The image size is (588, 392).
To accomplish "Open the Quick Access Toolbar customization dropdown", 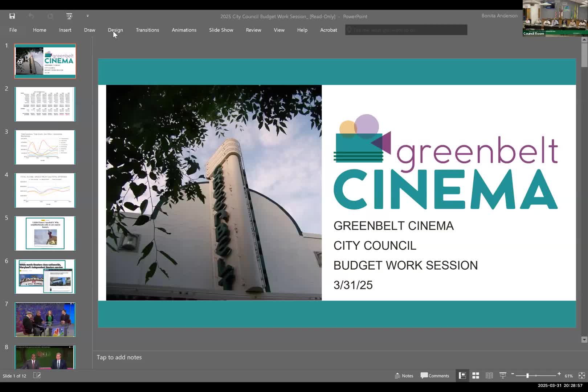I will pos(87,16).
